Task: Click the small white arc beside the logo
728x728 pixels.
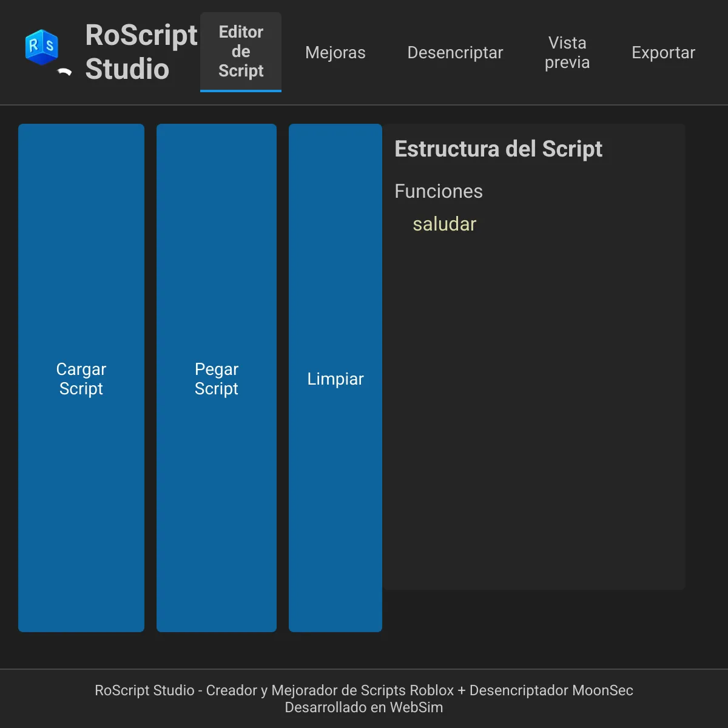Action: tap(64, 72)
